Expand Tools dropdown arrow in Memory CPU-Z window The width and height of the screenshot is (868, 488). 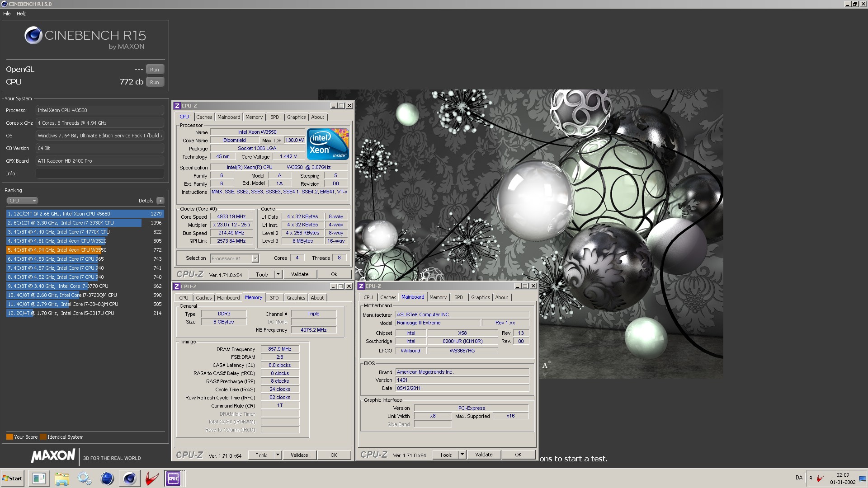coord(278,455)
